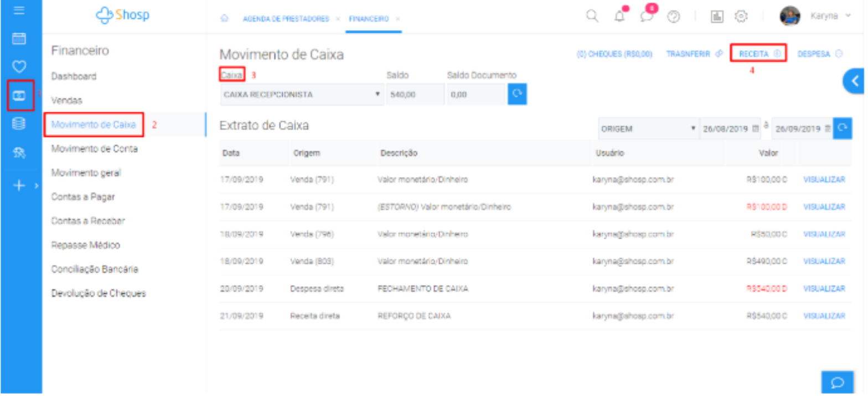Viewport: 868px width, 396px height.
Task: Open the calendar agenda sidebar icon
Action: [x=19, y=38]
